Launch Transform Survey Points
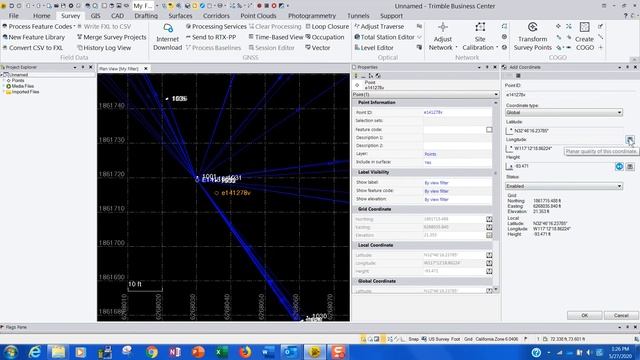 click(x=533, y=37)
